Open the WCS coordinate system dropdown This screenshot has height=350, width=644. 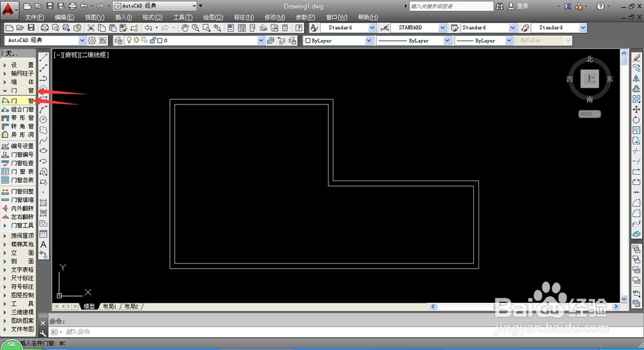pyautogui.click(x=589, y=114)
